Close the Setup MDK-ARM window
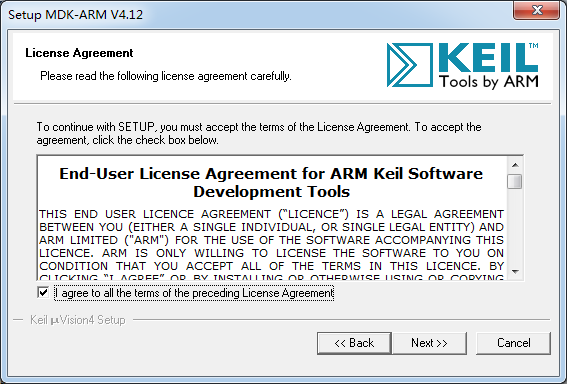The height and width of the screenshot is (384, 567). click(x=537, y=10)
